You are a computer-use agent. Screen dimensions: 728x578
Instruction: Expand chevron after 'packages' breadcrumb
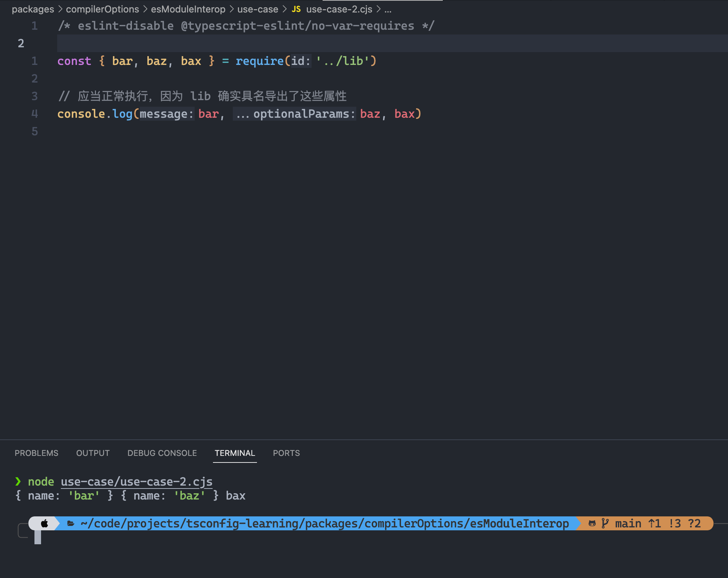click(60, 9)
